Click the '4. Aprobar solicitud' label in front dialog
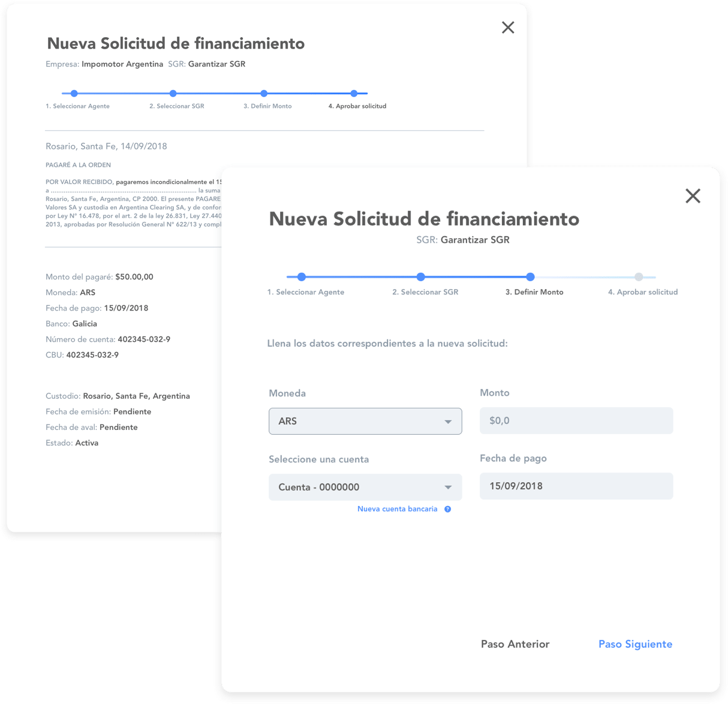728x704 pixels. [642, 292]
